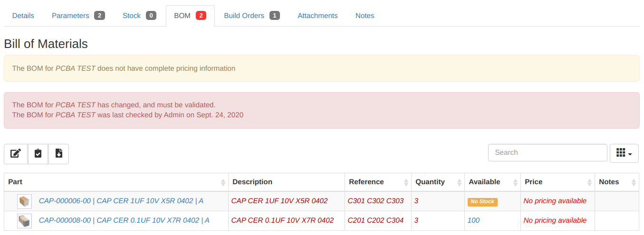Go to the Build Orders tab
644x235 pixels.
[244, 16]
